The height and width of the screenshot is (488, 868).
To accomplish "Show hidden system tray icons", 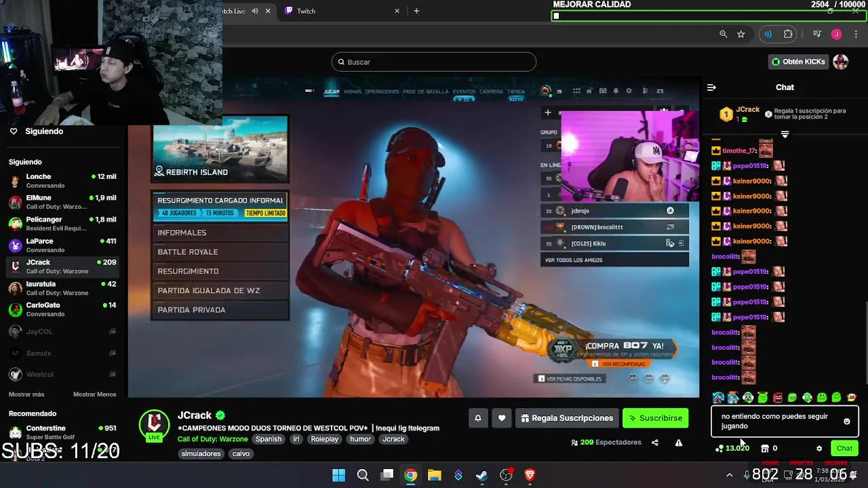I will point(730,475).
